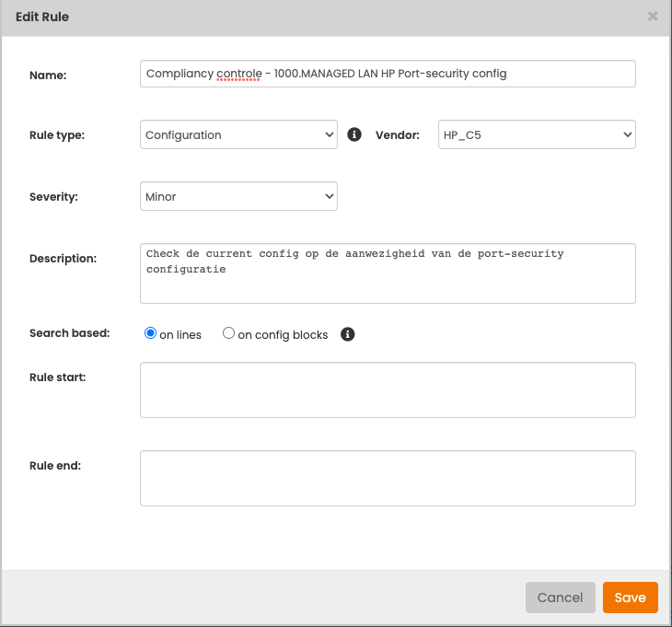Open the Severity dropdown set to Minor

(x=239, y=196)
